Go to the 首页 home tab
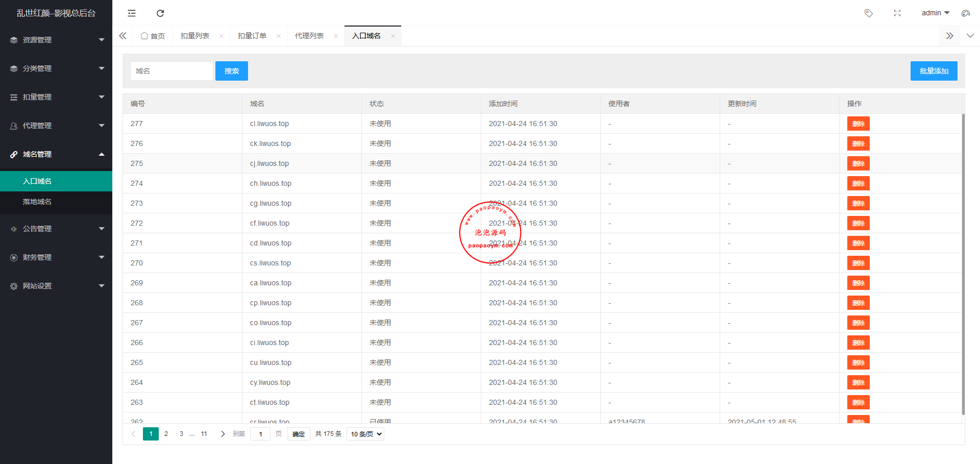The width and height of the screenshot is (980, 464). (x=153, y=36)
